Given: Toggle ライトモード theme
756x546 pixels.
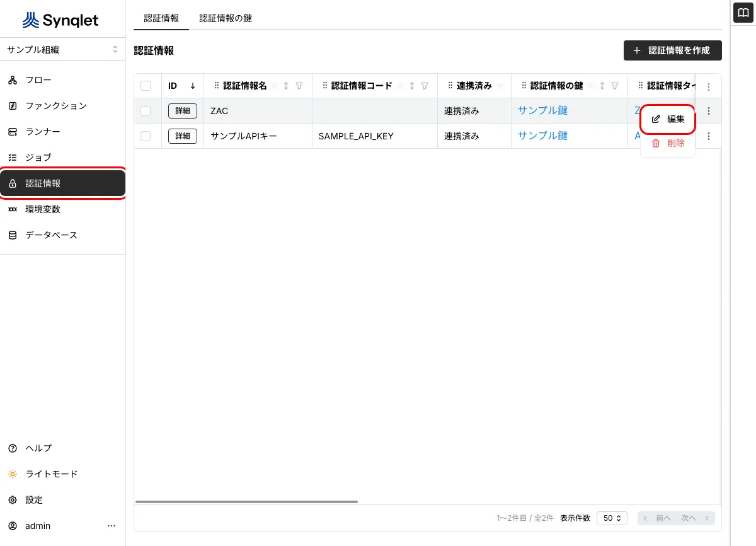Looking at the screenshot, I should tap(63, 474).
